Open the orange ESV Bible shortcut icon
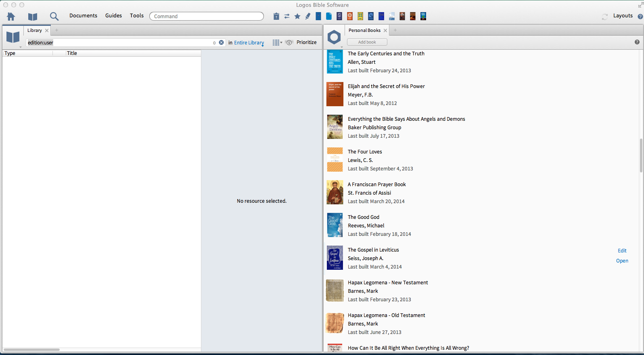The image size is (644, 355). pos(350,16)
